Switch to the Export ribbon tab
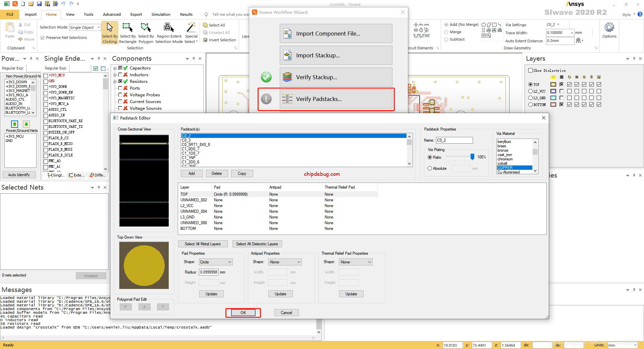Image resolution: width=644 pixels, height=349 pixels. click(x=136, y=14)
